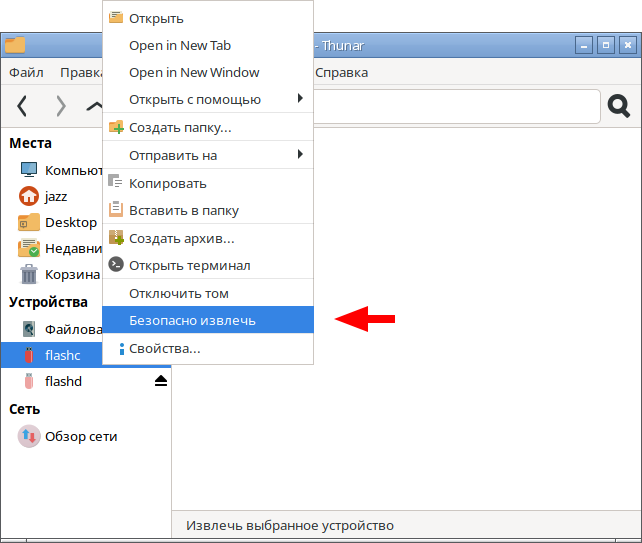
Task: Select Создать папку... menu entry
Action: click(208, 127)
